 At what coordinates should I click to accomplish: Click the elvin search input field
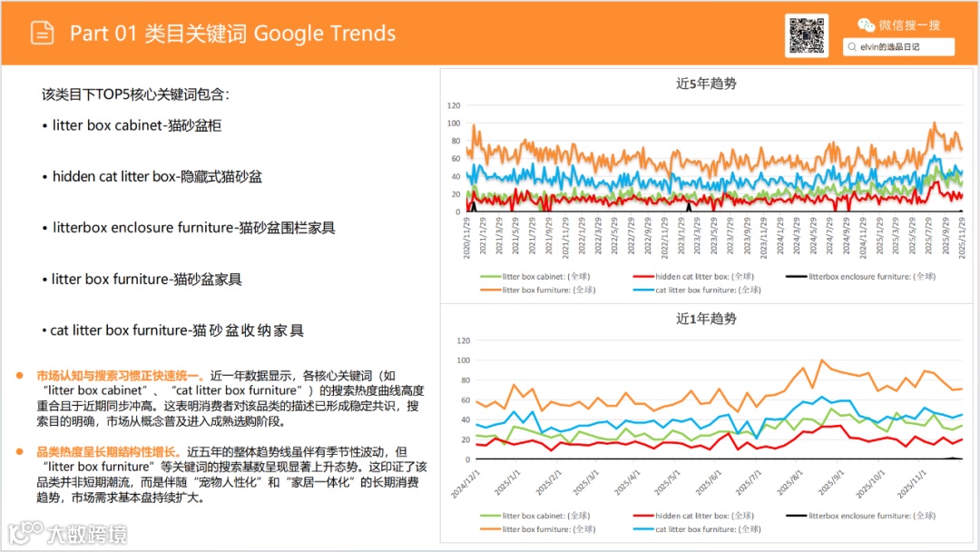coord(898,47)
